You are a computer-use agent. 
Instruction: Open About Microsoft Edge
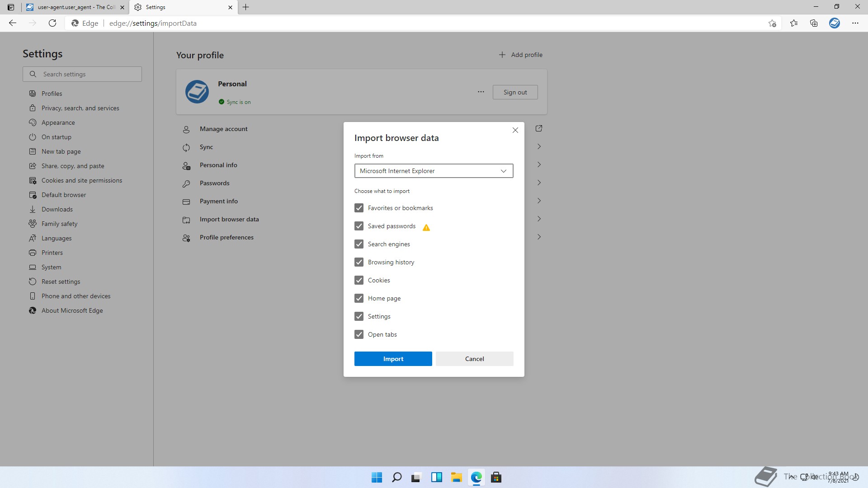(x=72, y=310)
